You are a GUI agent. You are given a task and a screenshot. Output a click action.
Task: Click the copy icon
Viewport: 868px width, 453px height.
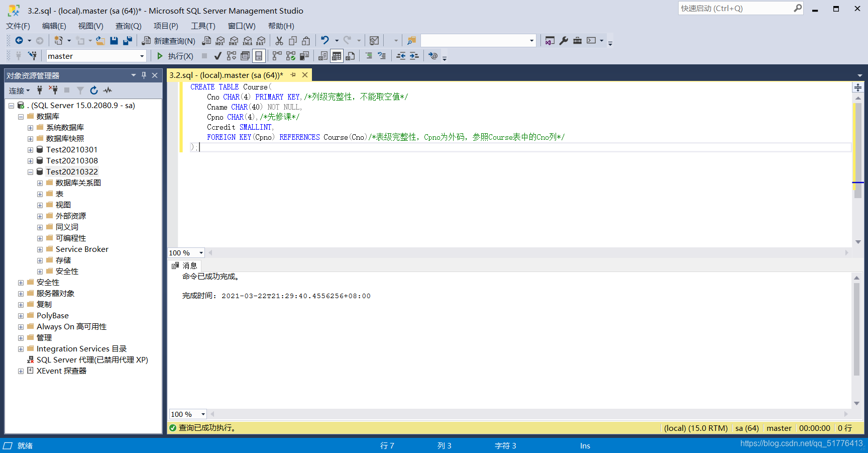click(x=293, y=41)
